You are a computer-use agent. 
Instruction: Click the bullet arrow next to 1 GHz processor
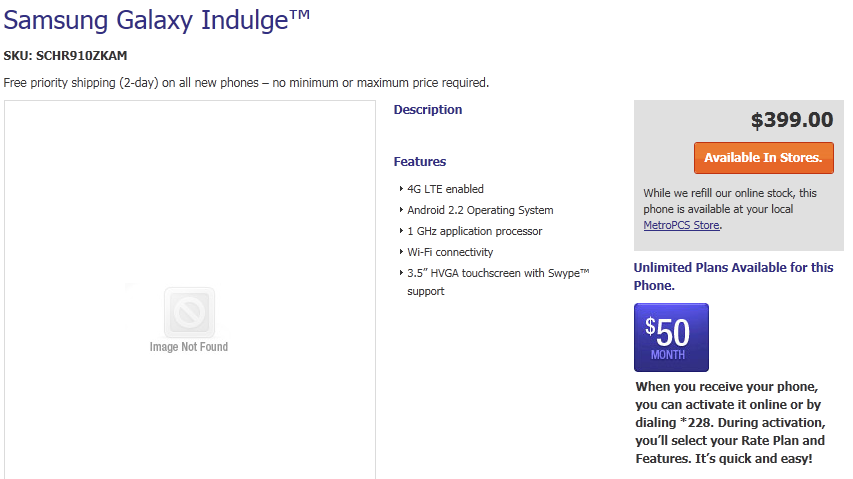point(400,231)
